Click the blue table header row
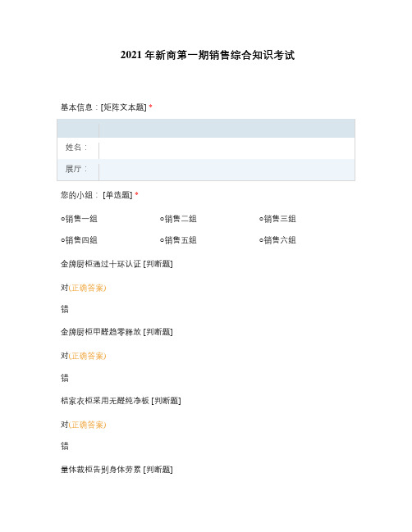 pos(206,129)
